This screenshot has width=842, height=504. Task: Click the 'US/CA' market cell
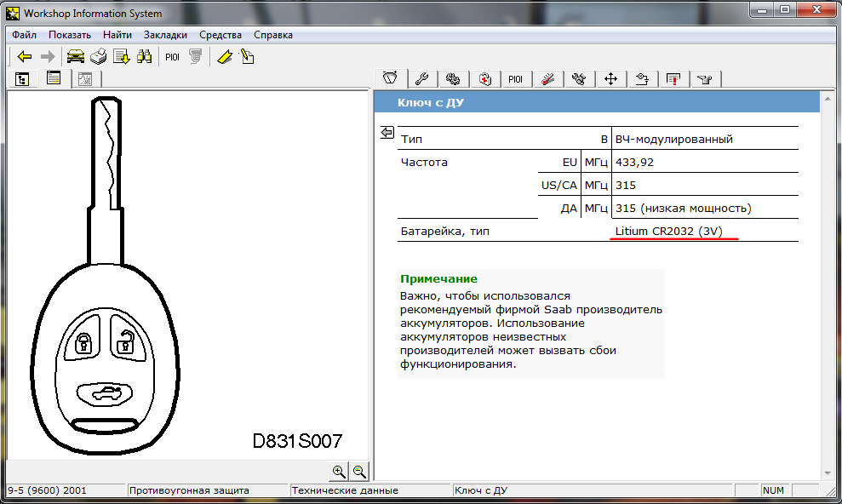[x=559, y=186]
